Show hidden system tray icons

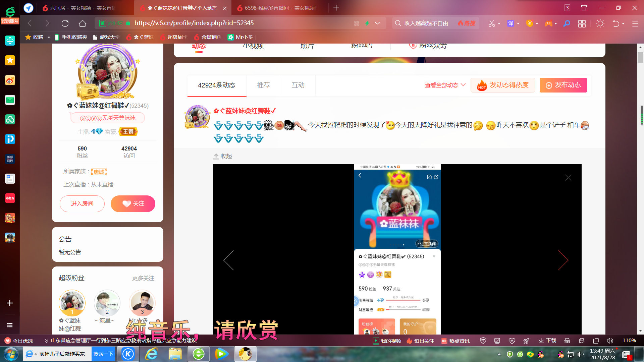coord(499,354)
